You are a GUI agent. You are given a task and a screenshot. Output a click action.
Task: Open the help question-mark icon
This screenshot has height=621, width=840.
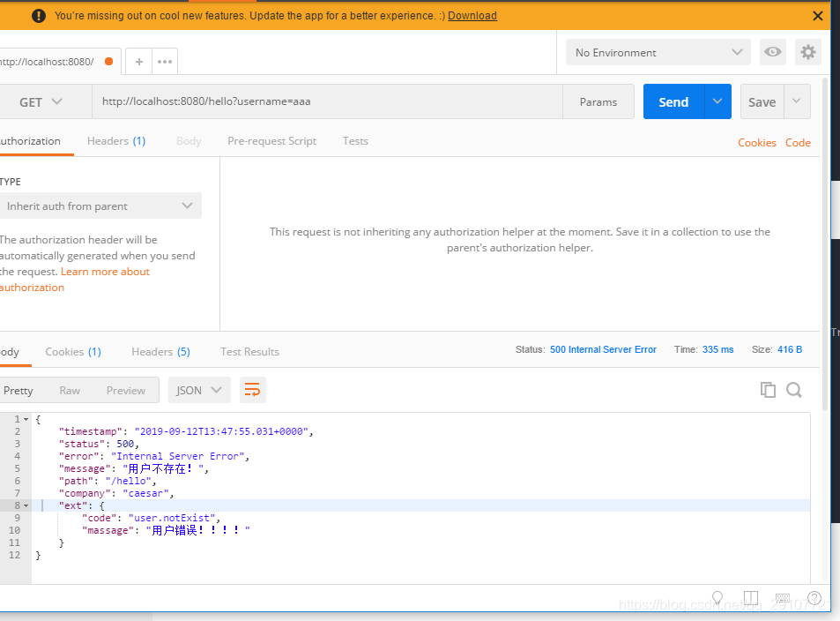click(x=814, y=598)
